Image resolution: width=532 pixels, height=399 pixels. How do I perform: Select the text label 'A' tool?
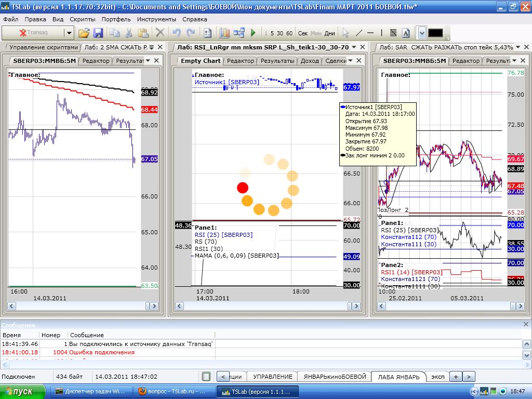(x=406, y=33)
